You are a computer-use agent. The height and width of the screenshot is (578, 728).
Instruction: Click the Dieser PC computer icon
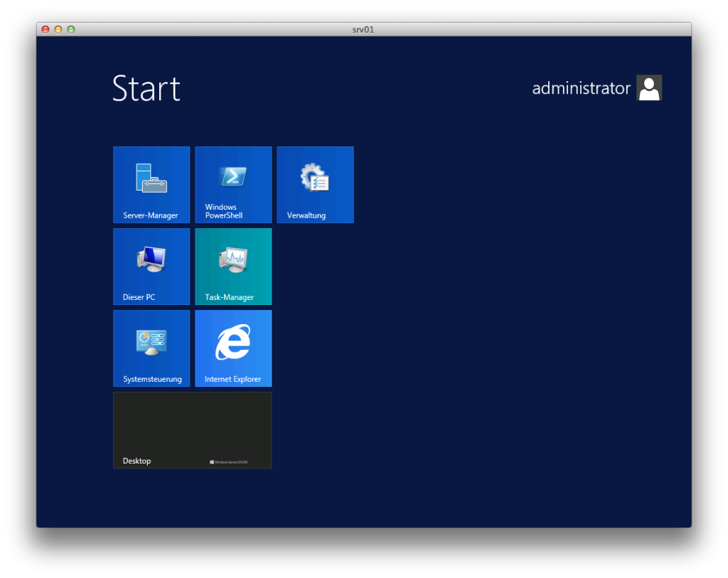click(x=151, y=259)
